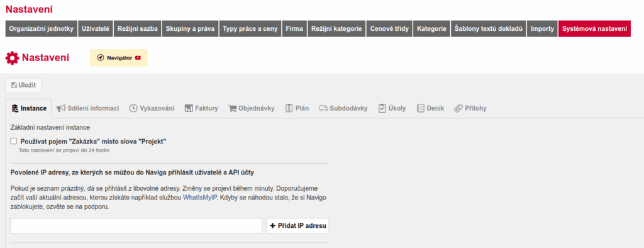Click the plus icon on Přidat IP adresu
The height and width of the screenshot is (248, 644).
point(273,226)
